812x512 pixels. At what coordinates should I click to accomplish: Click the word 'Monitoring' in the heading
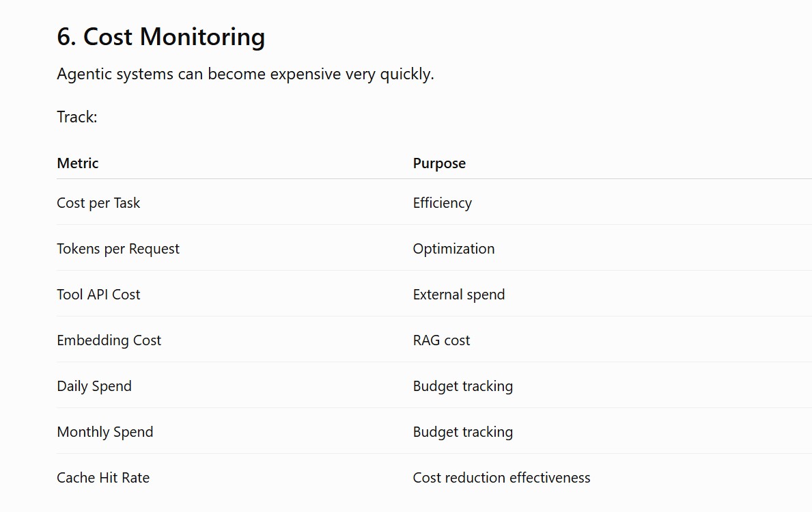(x=202, y=38)
